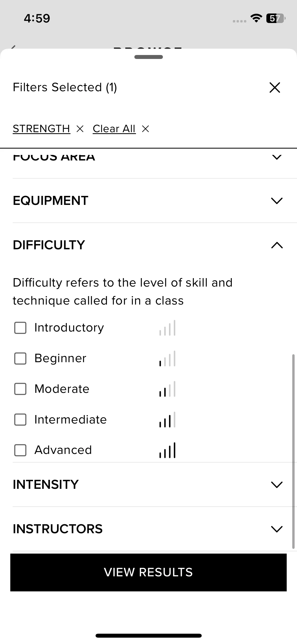Screen dimensions: 297x644
Task: Tap the Wi-Fi status icon
Action: pos(256,18)
